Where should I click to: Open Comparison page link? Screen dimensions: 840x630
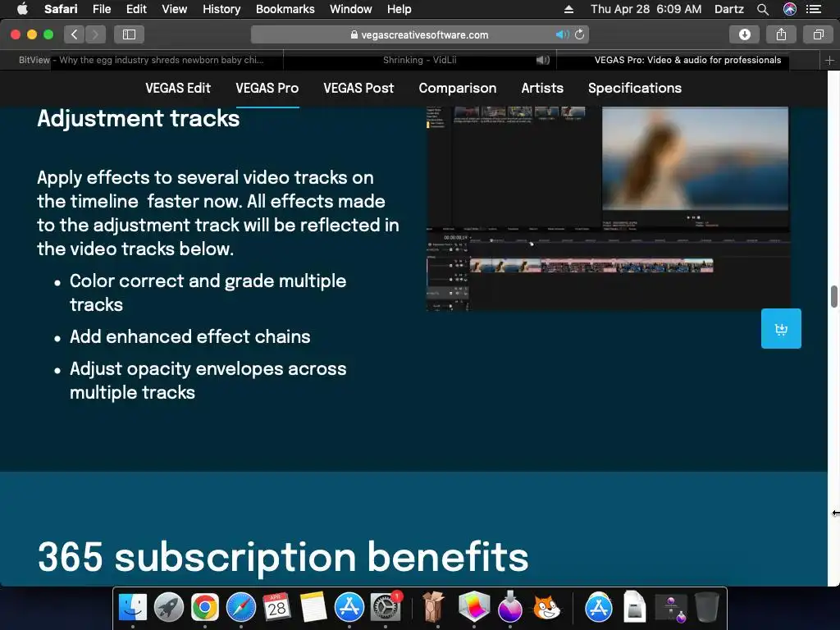tap(458, 88)
